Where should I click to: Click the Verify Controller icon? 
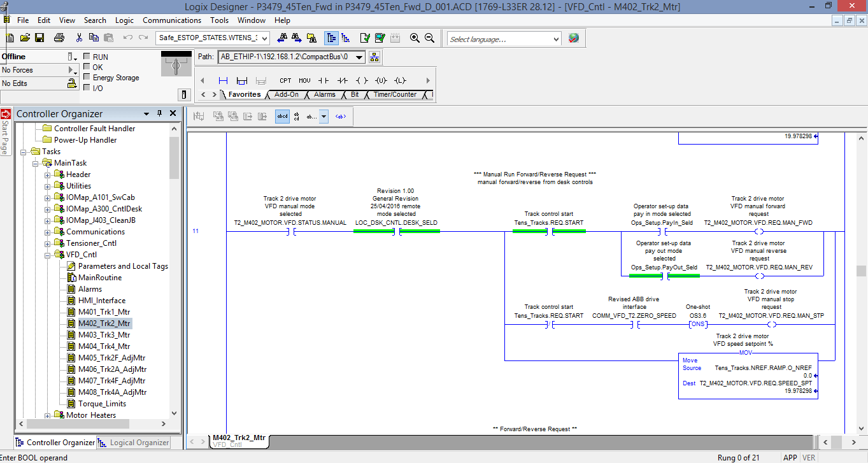(380, 38)
